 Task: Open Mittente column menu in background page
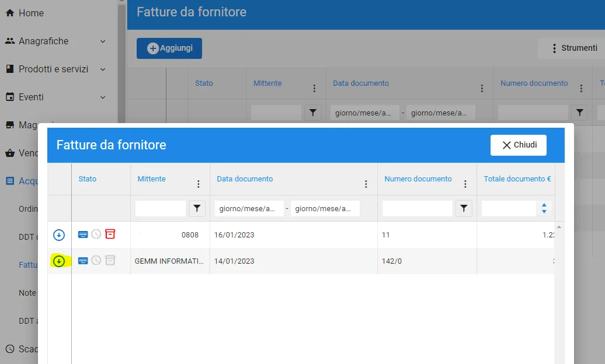click(x=314, y=88)
